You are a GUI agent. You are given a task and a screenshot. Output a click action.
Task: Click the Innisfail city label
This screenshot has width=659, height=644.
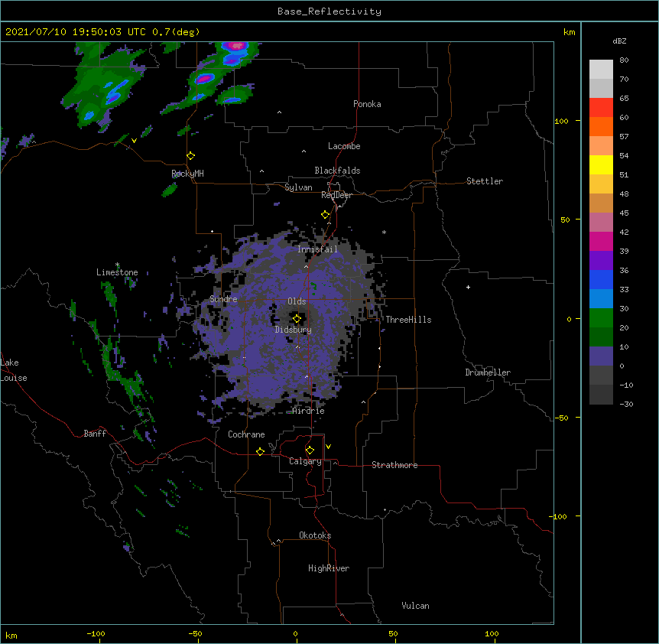(x=317, y=249)
